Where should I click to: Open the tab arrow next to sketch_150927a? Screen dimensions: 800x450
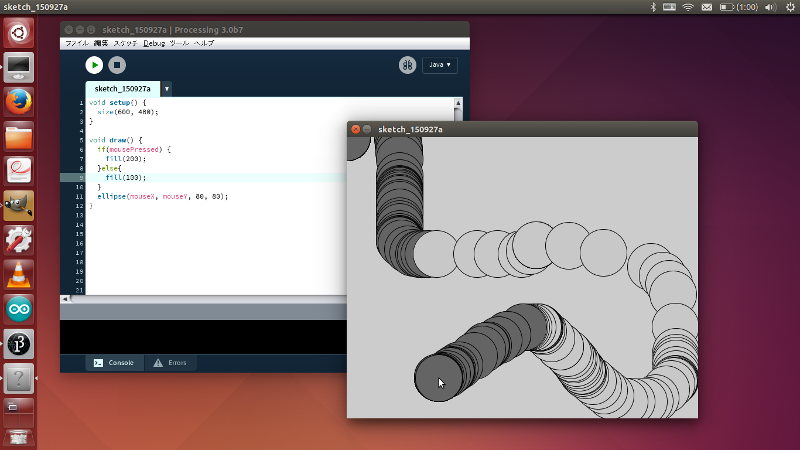[x=166, y=89]
